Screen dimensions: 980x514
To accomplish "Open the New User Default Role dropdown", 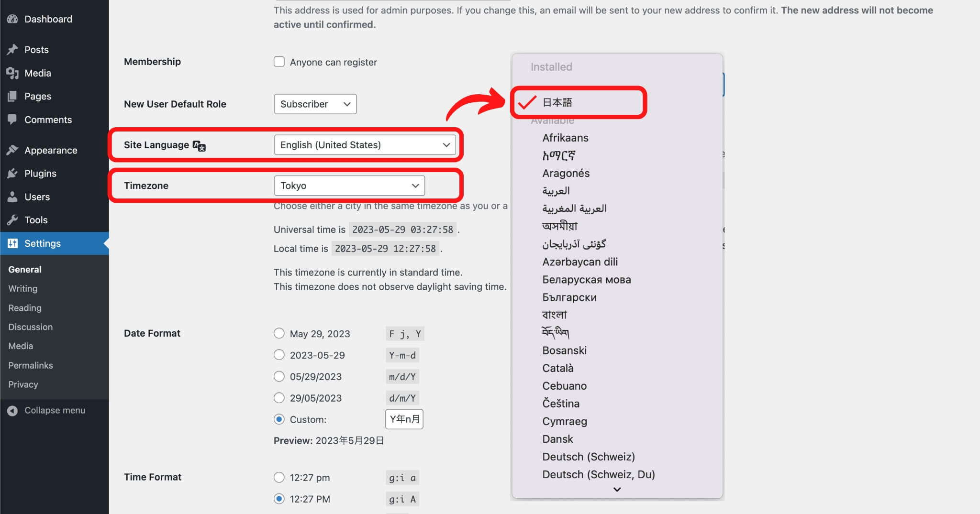I will [315, 104].
